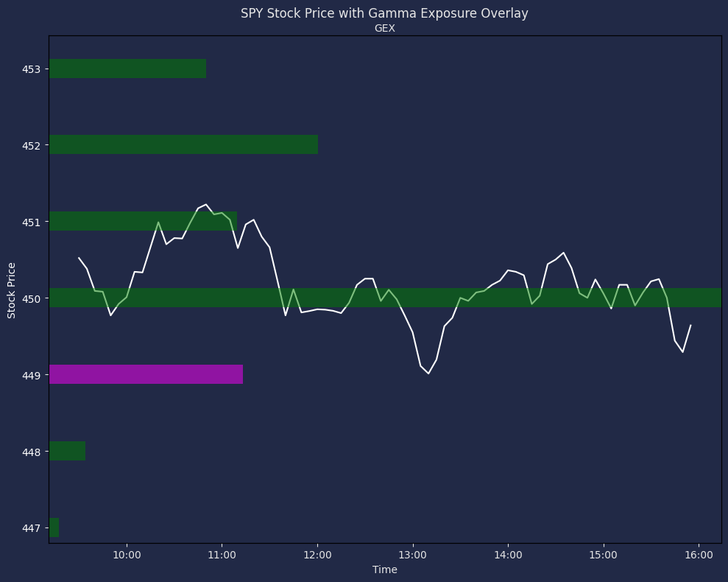Click the 453 y-axis tick label
This screenshot has height=582, width=728.
click(x=31, y=69)
